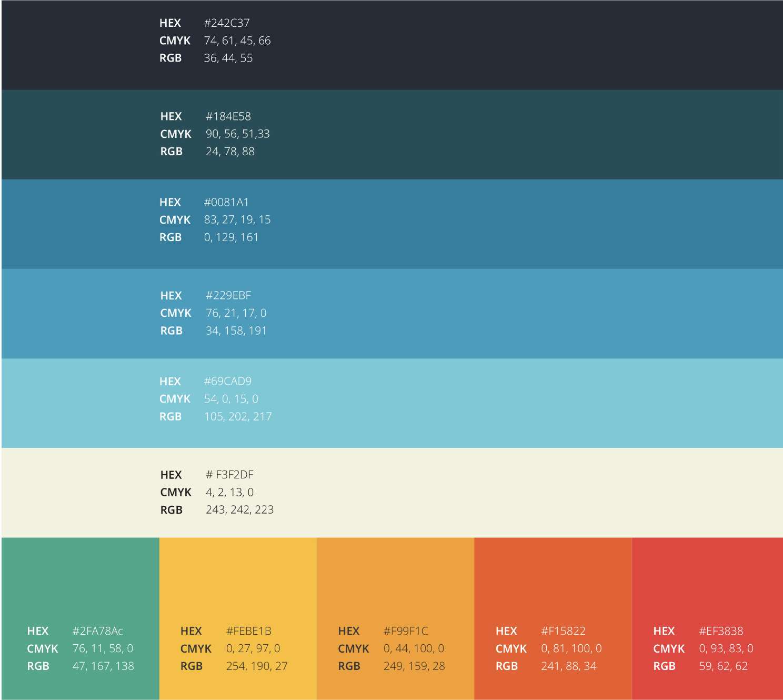Click the CMYK value 76, 21, 17, 0
Image resolution: width=783 pixels, height=700 pixels.
[x=236, y=313]
